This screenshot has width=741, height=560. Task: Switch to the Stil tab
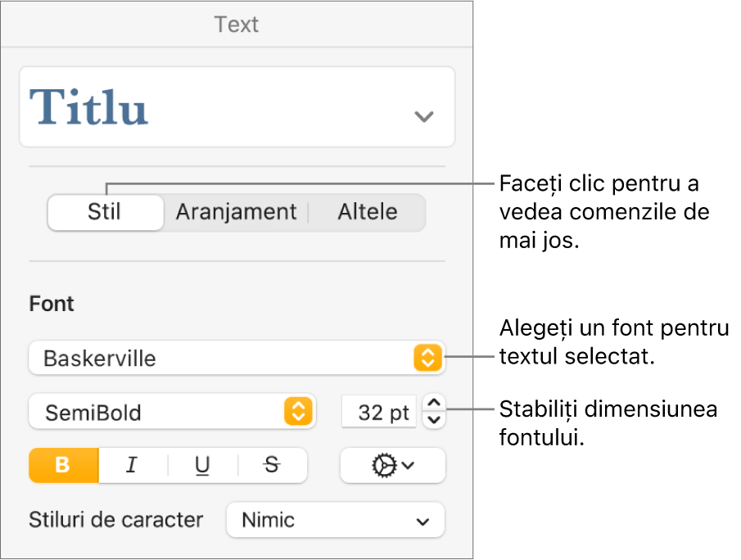(x=106, y=212)
